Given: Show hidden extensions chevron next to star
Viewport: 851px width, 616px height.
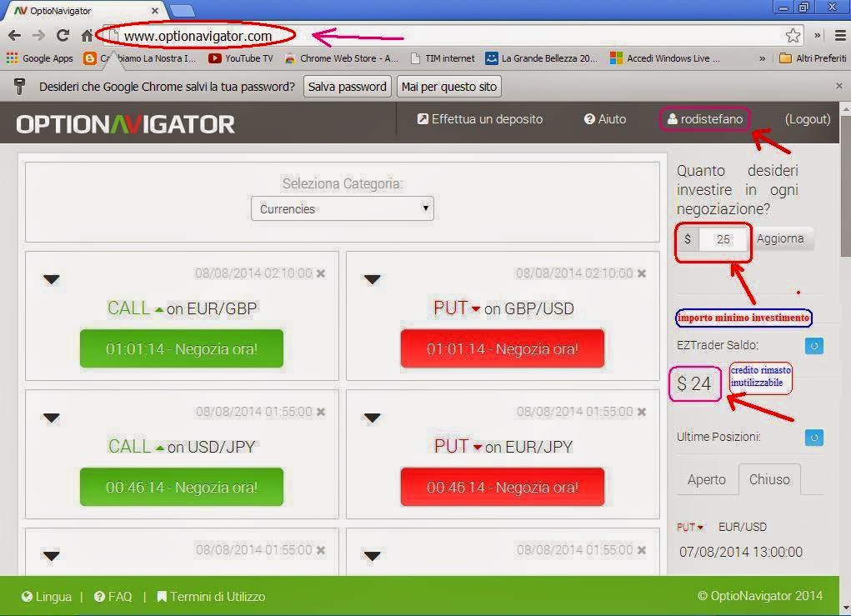Looking at the screenshot, I should pyautogui.click(x=817, y=36).
